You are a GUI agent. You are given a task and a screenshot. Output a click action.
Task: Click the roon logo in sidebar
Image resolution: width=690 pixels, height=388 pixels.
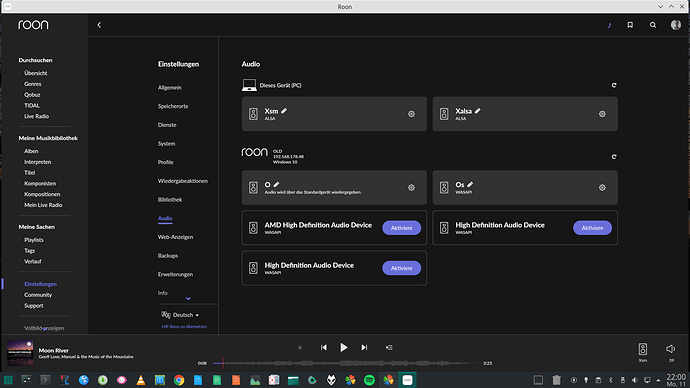33,25
